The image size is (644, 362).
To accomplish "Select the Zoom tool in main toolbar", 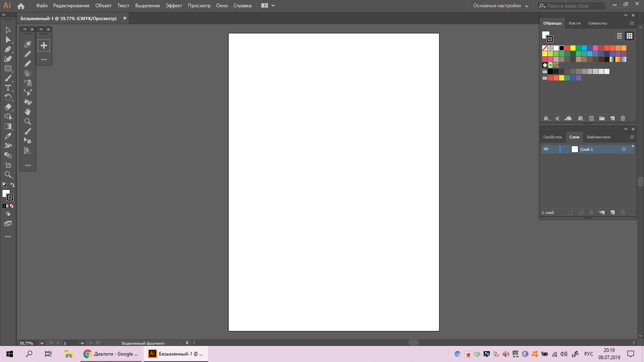I will coord(8,175).
